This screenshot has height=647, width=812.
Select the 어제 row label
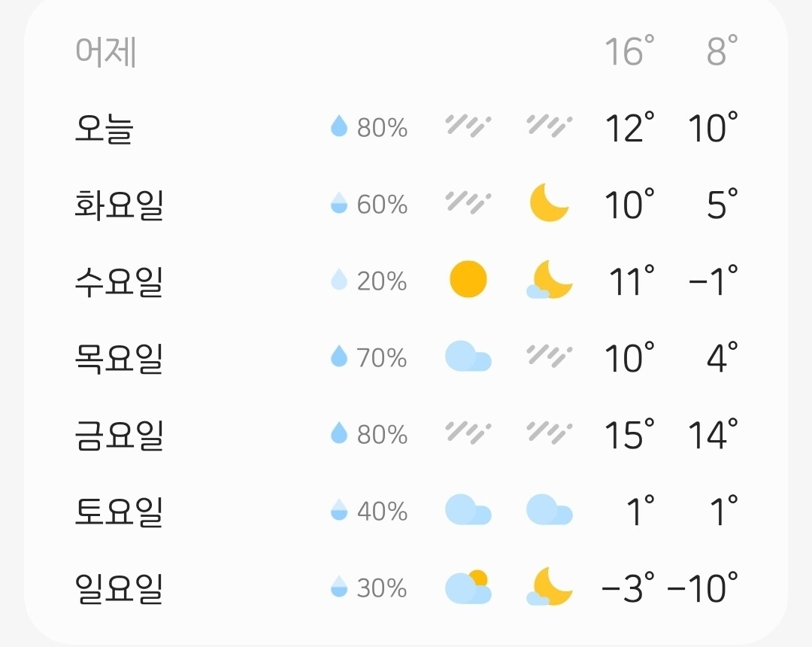click(x=106, y=53)
